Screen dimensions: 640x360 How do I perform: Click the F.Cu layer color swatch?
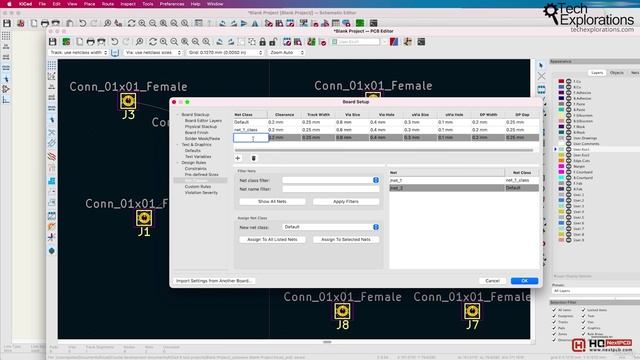[561, 81]
